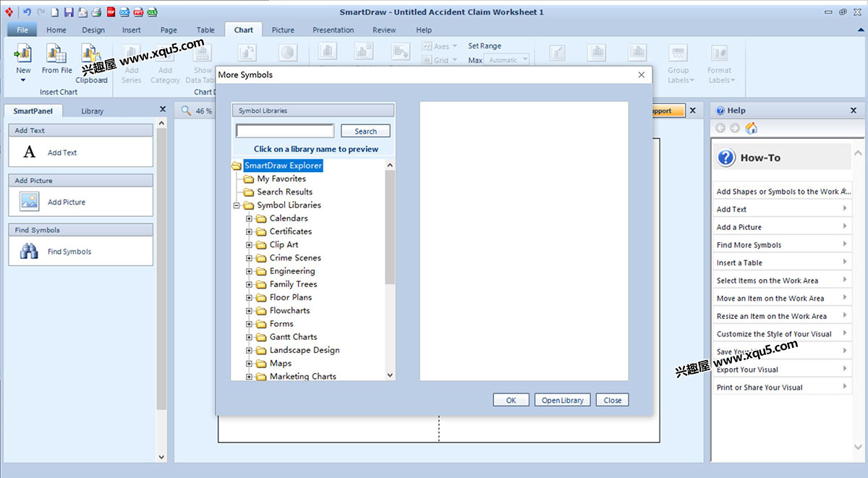Close the SmartPanel with its X
Viewport: 868px width, 478px height.
coord(162,110)
